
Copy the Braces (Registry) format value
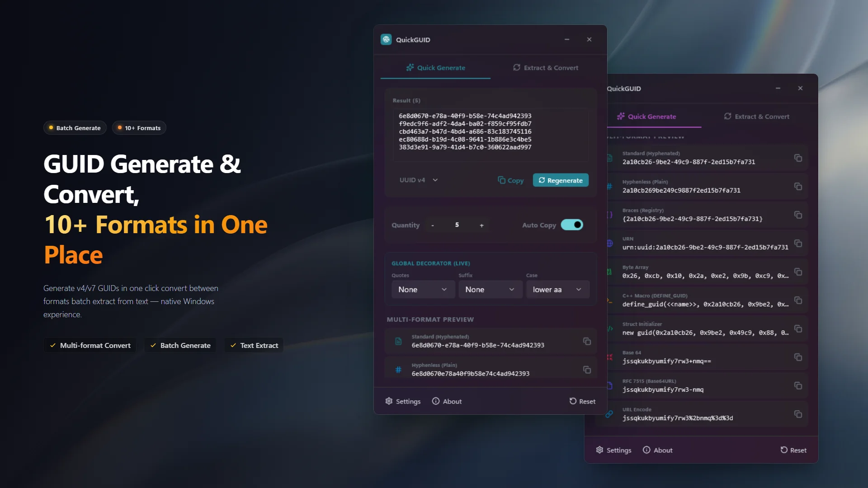[x=798, y=215]
